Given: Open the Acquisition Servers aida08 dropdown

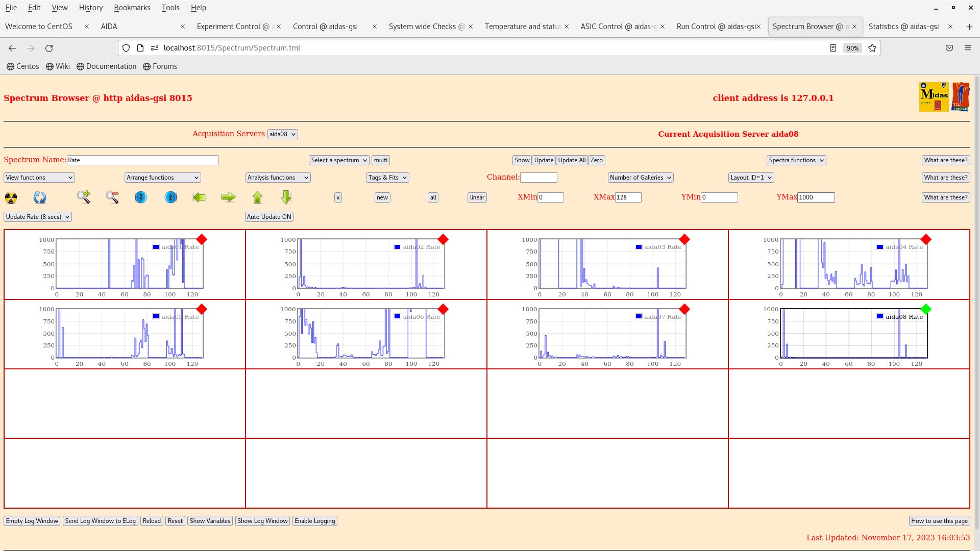Looking at the screenshot, I should coord(282,134).
